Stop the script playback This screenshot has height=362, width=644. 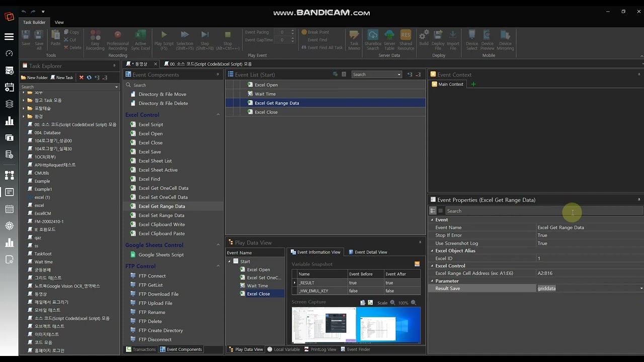coord(228,40)
